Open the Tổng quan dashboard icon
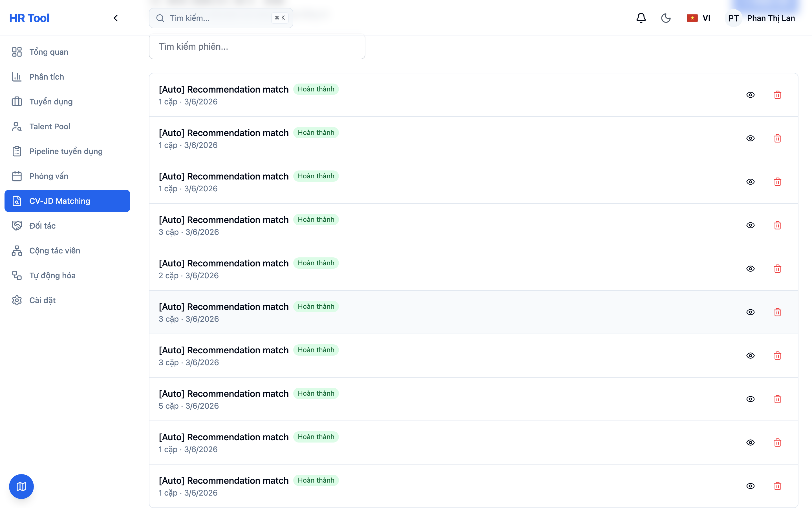The height and width of the screenshot is (508, 812). pyautogui.click(x=17, y=52)
